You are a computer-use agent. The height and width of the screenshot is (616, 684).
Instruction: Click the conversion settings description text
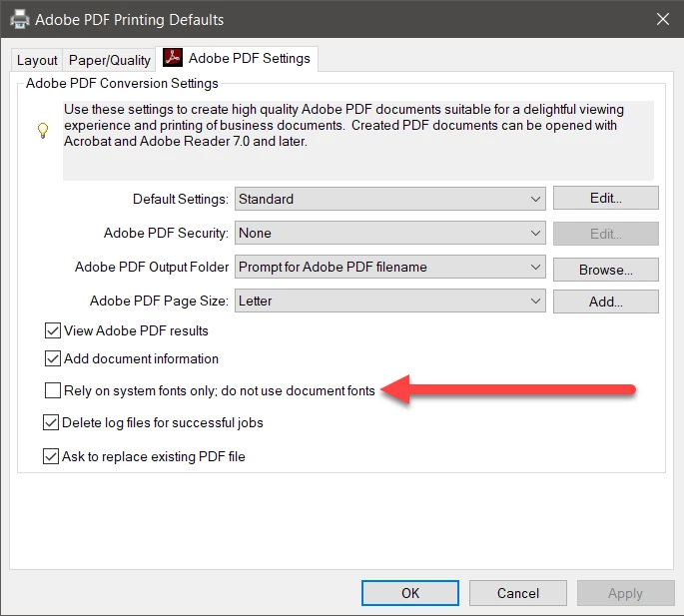point(343,125)
